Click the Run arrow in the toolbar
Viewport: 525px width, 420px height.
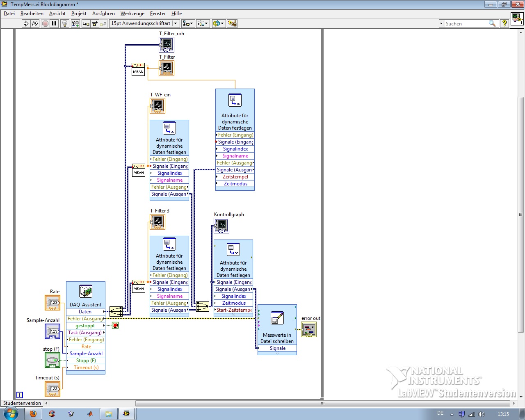(x=26, y=23)
